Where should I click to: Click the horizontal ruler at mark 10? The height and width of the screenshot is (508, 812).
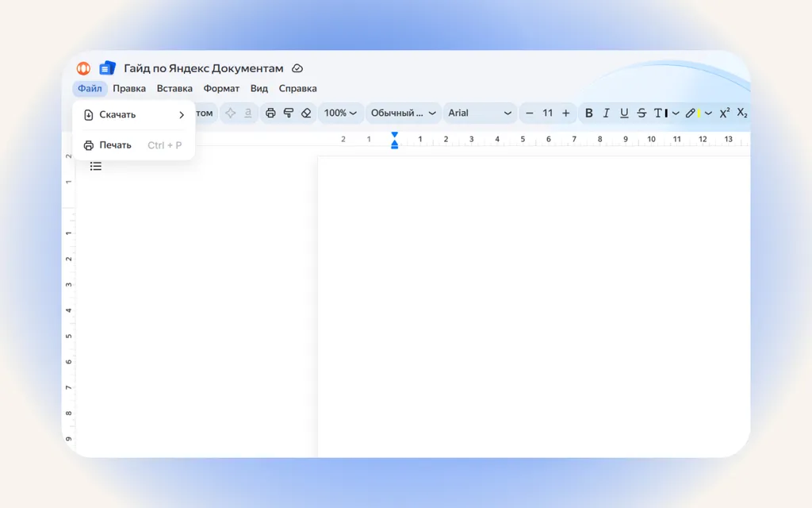click(651, 139)
